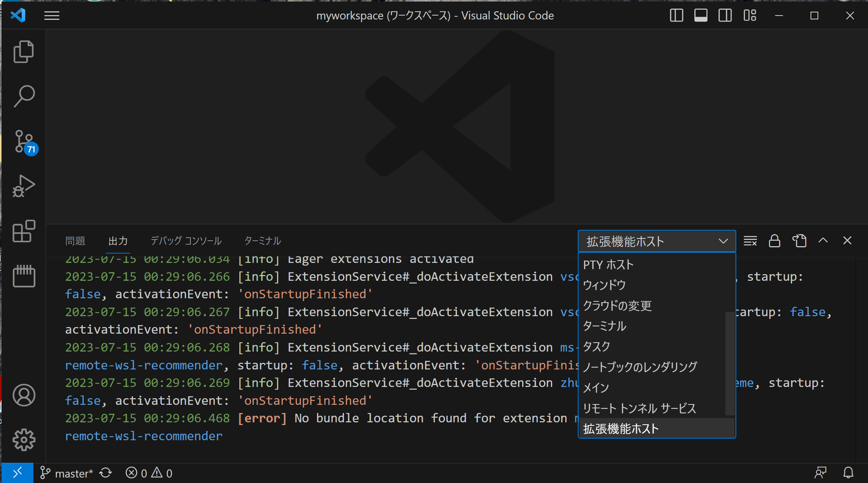Toggle the primary side bar layout
This screenshot has width=868, height=483.
click(x=676, y=16)
